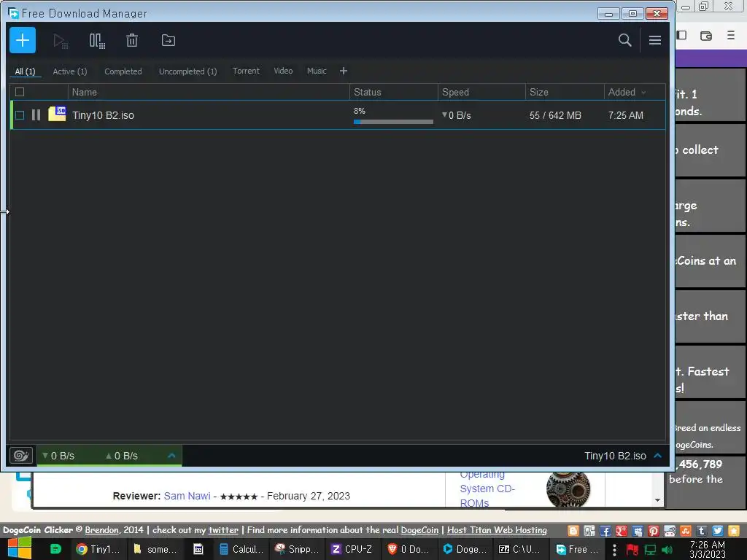Open the taskbar clock showing 7:26 AM
747x560 pixels.
(x=708, y=549)
